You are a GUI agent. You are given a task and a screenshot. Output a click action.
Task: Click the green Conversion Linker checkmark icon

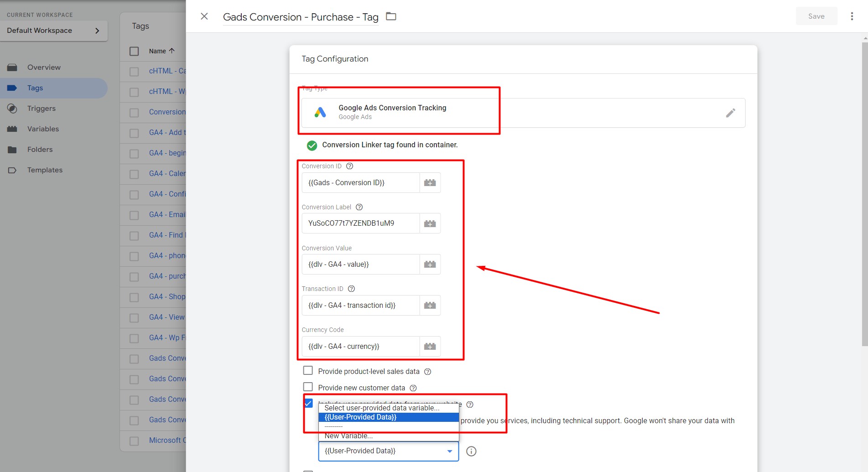[x=312, y=145]
